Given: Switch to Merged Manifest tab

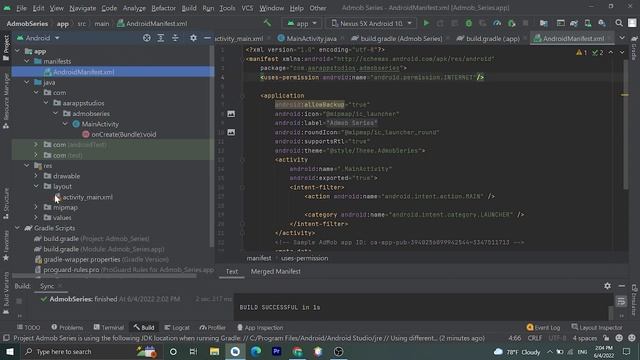Looking at the screenshot, I should tap(276, 271).
